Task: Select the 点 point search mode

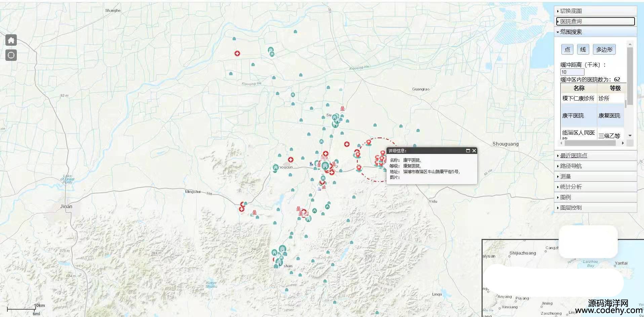Action: [567, 49]
